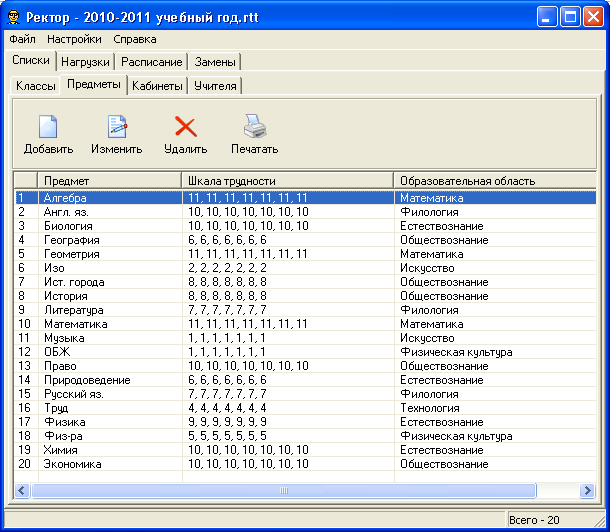Switch to the Замены tab
Screen dimensions: 610x532
tap(215, 62)
